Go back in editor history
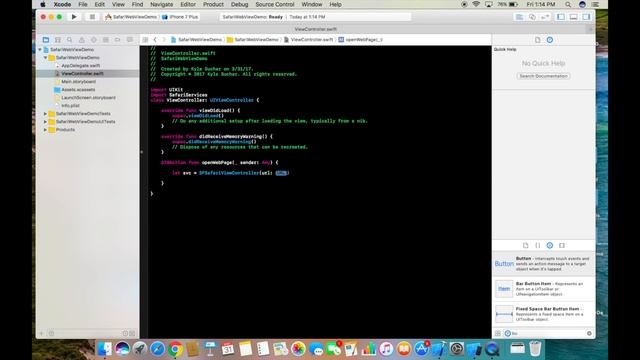This screenshot has height=360, width=640. click(x=155, y=40)
